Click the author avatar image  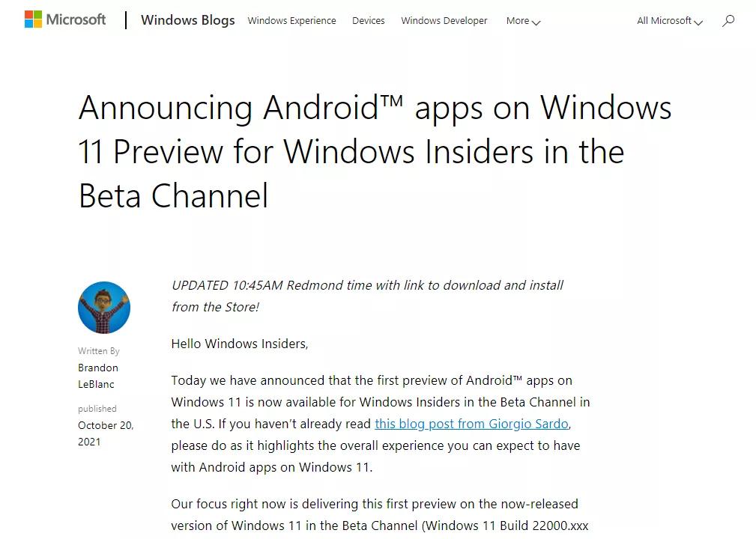pos(104,308)
